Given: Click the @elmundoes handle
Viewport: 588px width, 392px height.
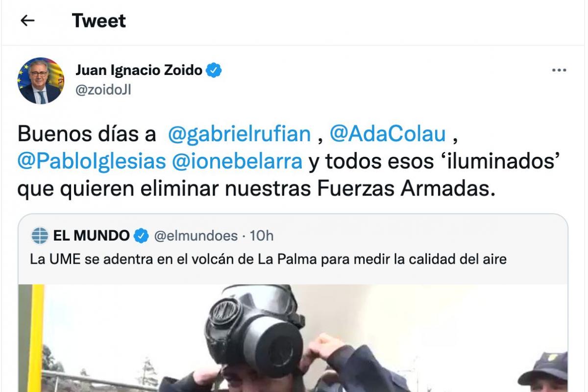Looking at the screenshot, I should point(196,236).
